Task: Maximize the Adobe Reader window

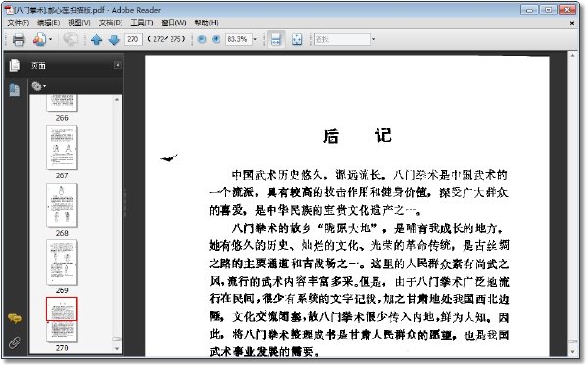Action: [x=548, y=10]
